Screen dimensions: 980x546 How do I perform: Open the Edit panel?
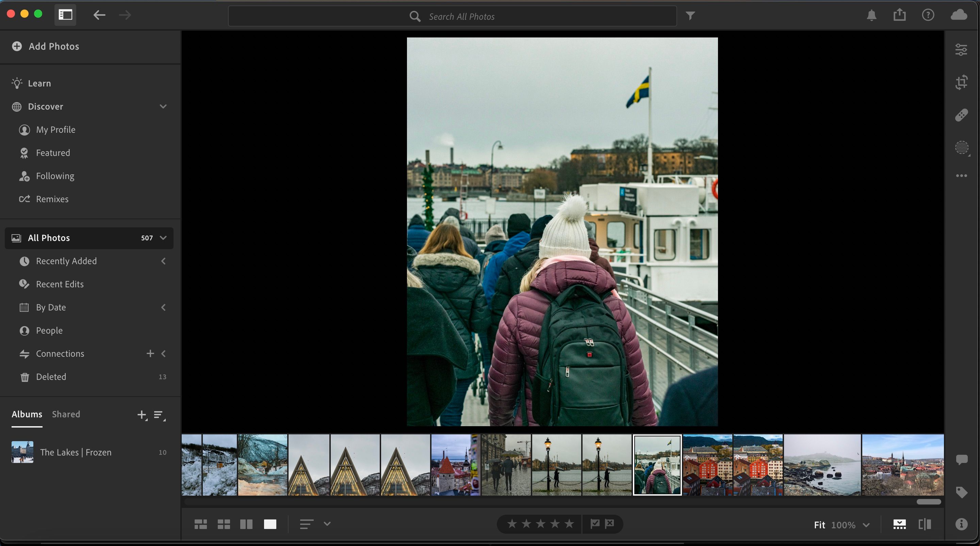pyautogui.click(x=961, y=49)
